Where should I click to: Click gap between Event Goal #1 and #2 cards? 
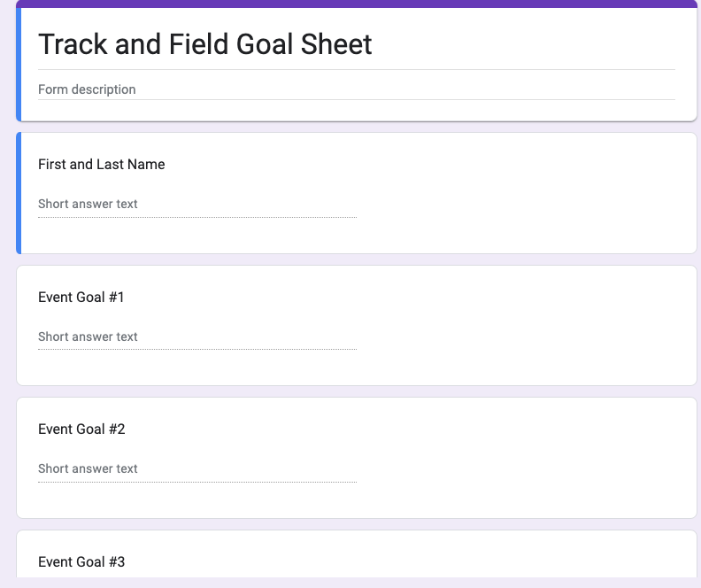point(354,391)
